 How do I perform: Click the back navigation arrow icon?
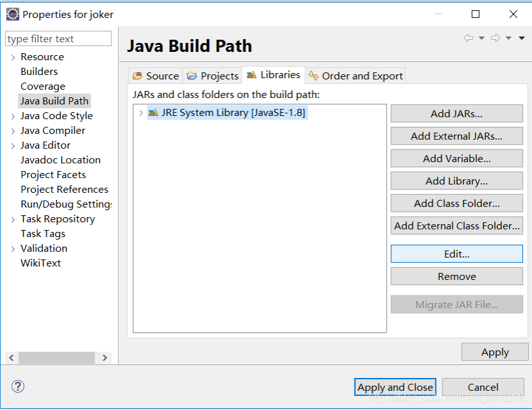[468, 38]
